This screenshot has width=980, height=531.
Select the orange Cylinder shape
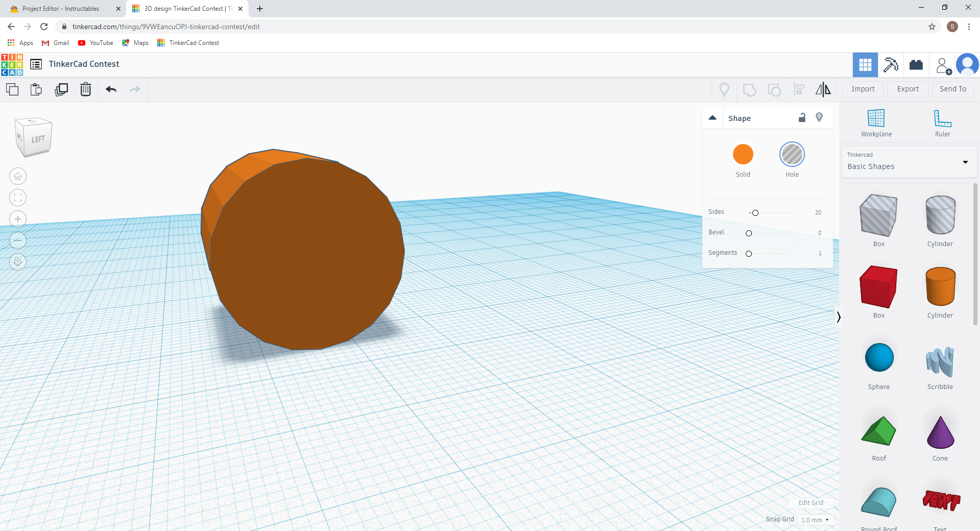click(940, 286)
